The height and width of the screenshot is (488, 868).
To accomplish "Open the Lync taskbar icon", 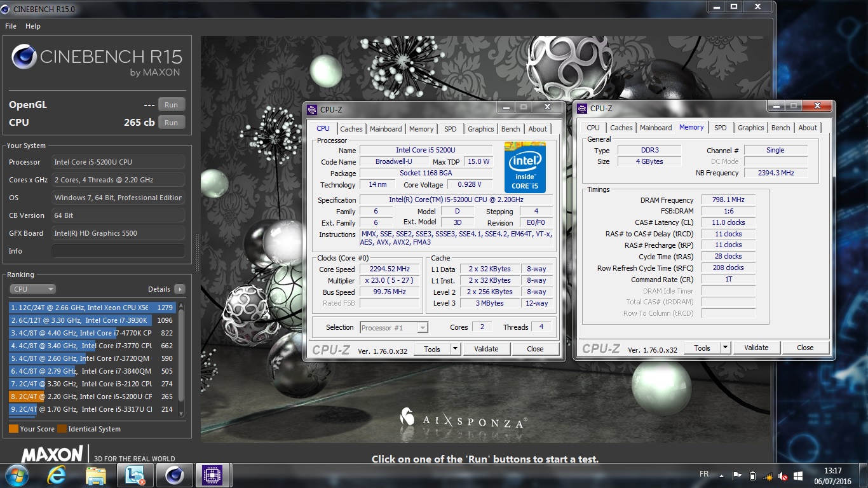I will click(x=135, y=475).
